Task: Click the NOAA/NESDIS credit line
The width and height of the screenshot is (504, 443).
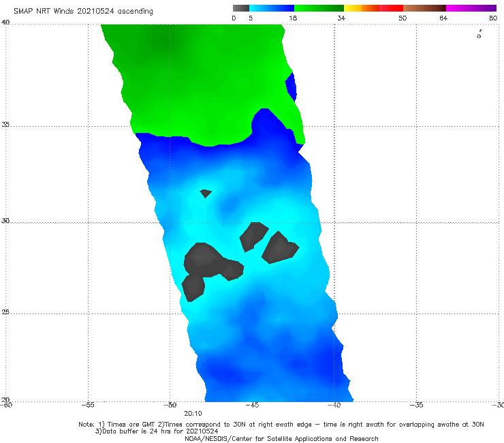Action: pos(281,438)
